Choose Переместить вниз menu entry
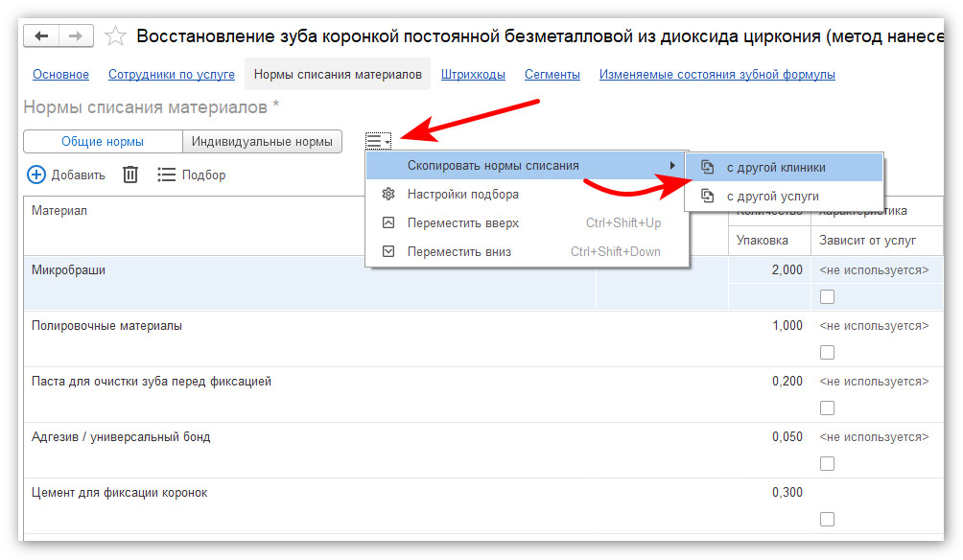The image size is (963, 560). pyautogui.click(x=527, y=252)
